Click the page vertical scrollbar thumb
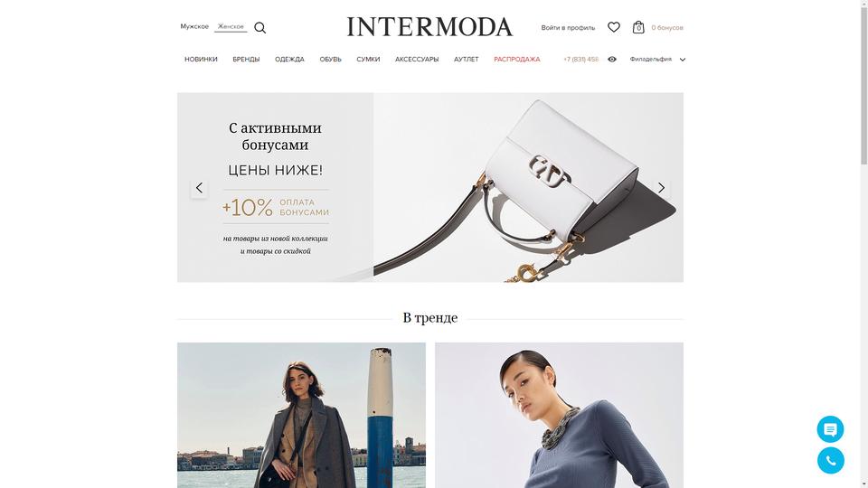868x488 pixels. (x=863, y=83)
